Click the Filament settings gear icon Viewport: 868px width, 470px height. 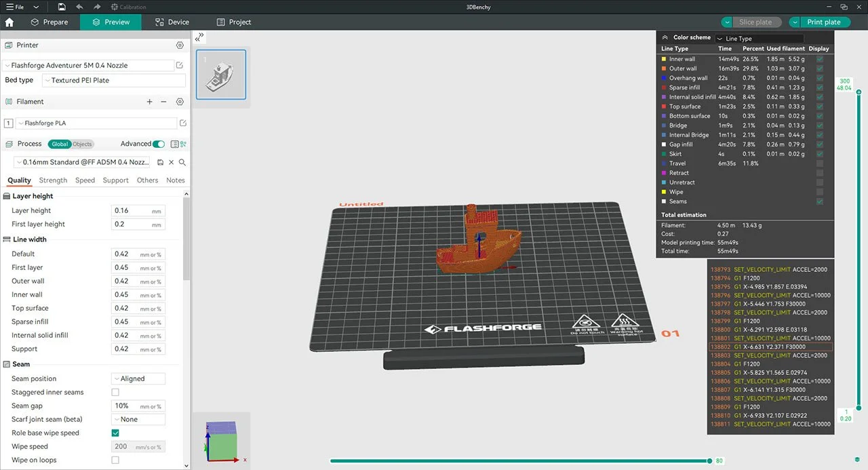(x=179, y=101)
